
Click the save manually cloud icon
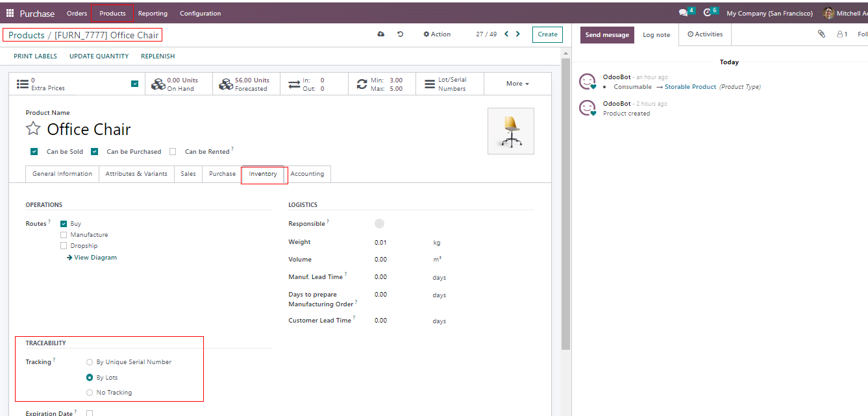coord(380,34)
